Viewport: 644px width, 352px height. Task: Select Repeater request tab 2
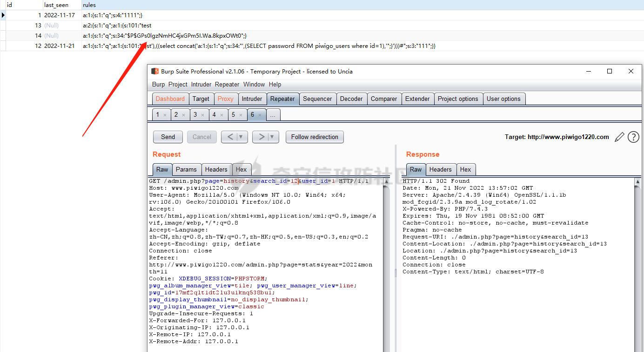pos(176,114)
